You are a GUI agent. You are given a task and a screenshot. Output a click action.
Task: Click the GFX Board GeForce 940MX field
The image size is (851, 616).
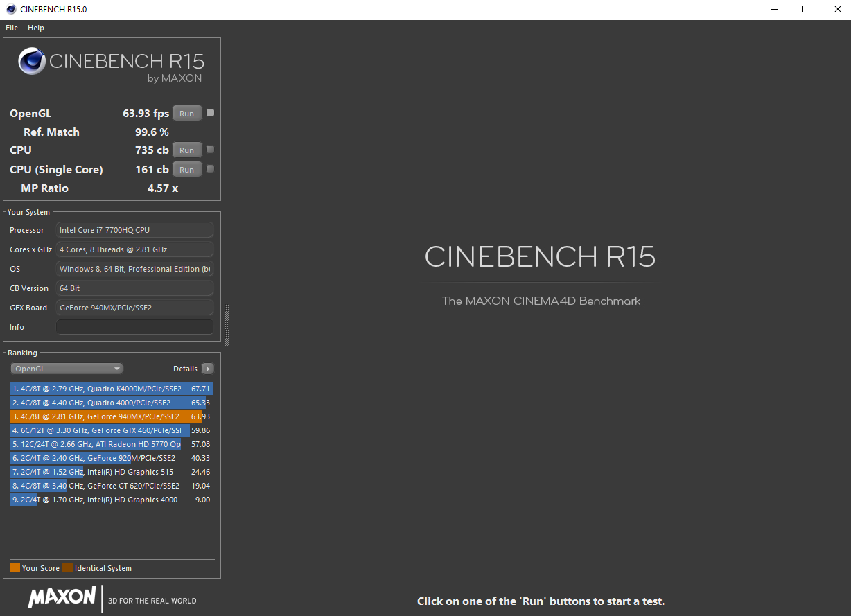[134, 308]
